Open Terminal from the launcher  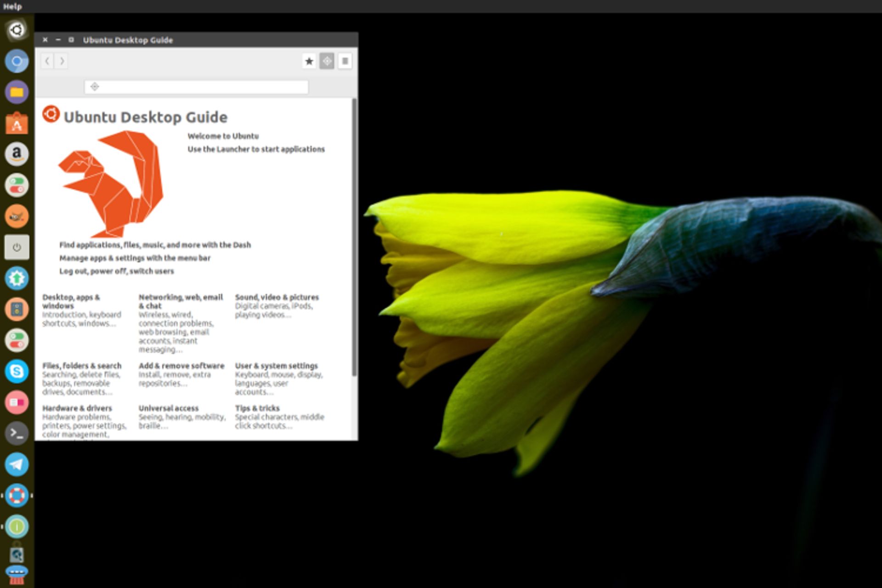17,433
